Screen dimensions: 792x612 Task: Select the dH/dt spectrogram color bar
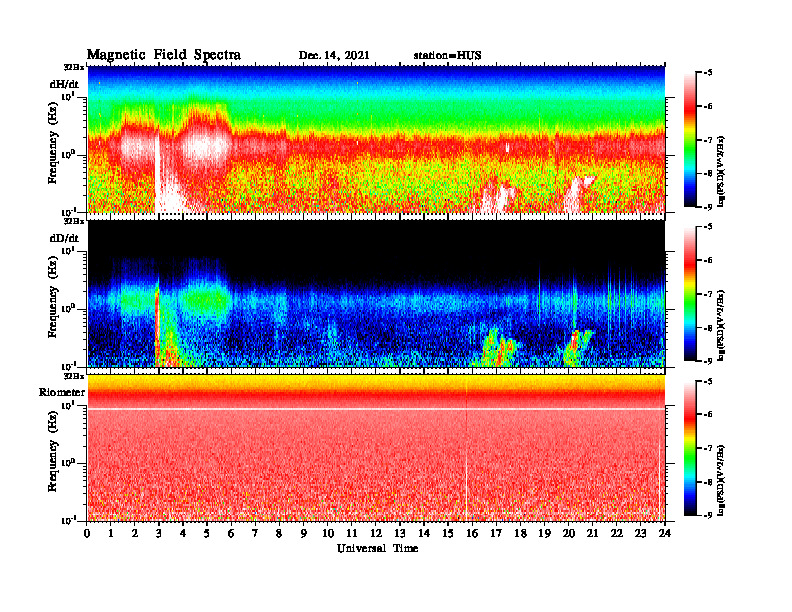point(689,140)
